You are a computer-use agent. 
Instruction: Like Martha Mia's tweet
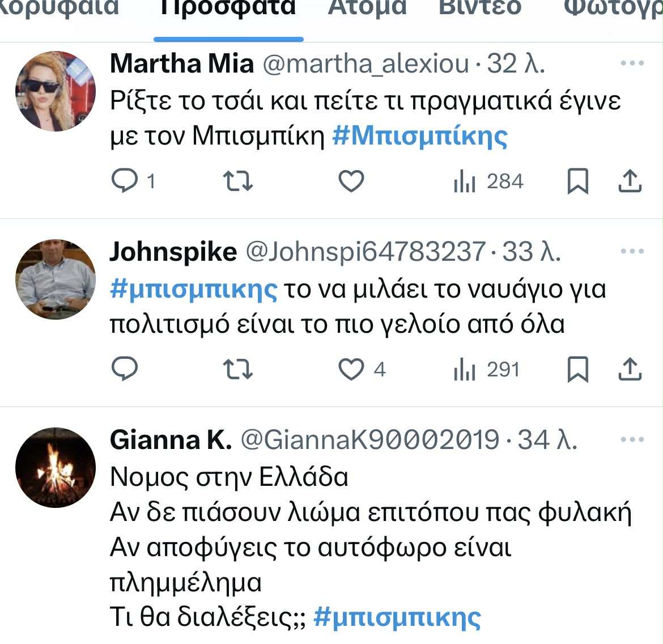(x=351, y=181)
